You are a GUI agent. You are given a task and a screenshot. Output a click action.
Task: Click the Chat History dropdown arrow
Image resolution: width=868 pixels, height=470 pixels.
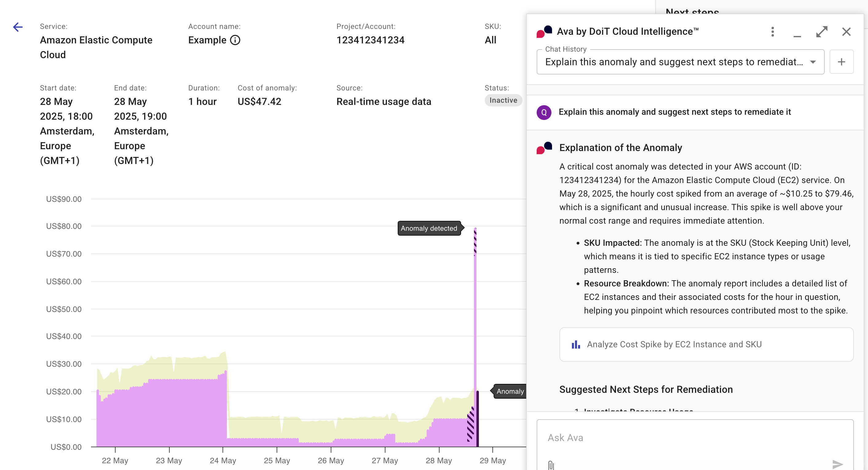[x=813, y=62]
